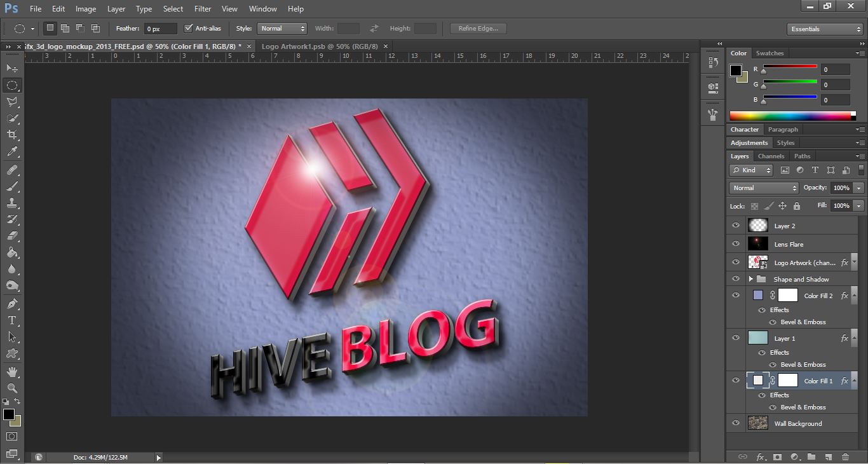Select the Paint Bucket tool

pos(12,252)
